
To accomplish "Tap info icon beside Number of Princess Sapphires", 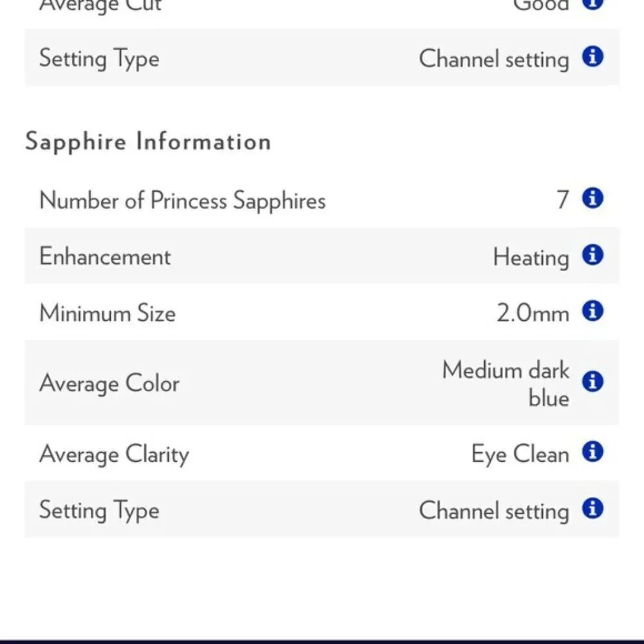I will click(592, 198).
